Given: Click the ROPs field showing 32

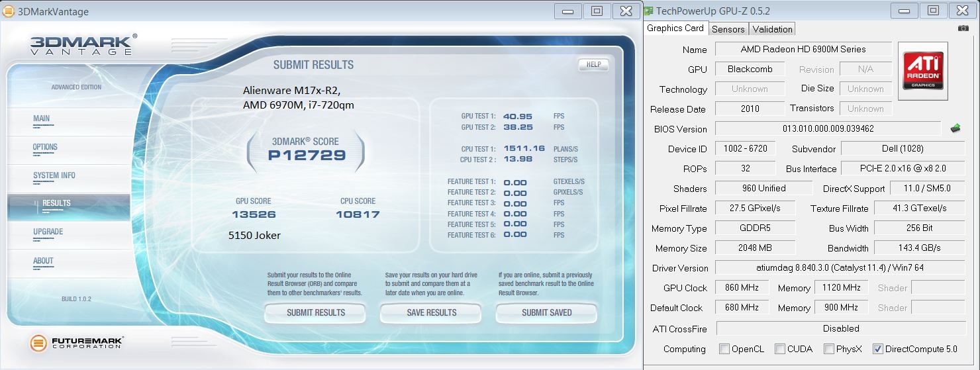Looking at the screenshot, I should (745, 168).
